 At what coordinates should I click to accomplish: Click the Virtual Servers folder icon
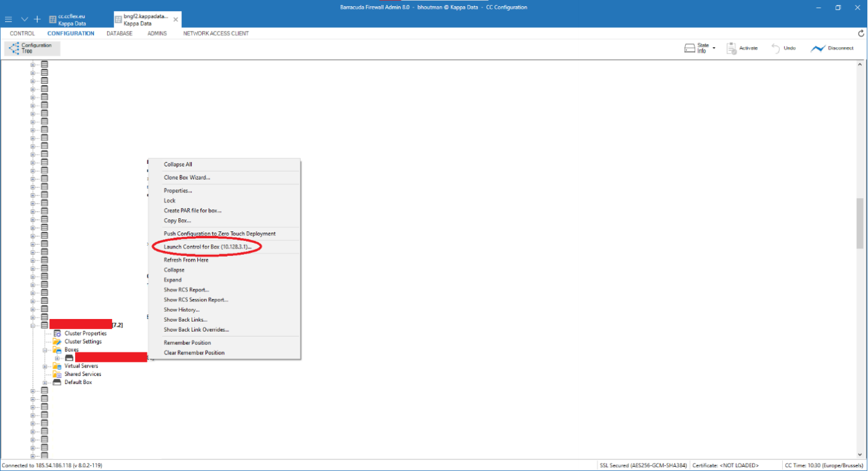click(x=57, y=366)
